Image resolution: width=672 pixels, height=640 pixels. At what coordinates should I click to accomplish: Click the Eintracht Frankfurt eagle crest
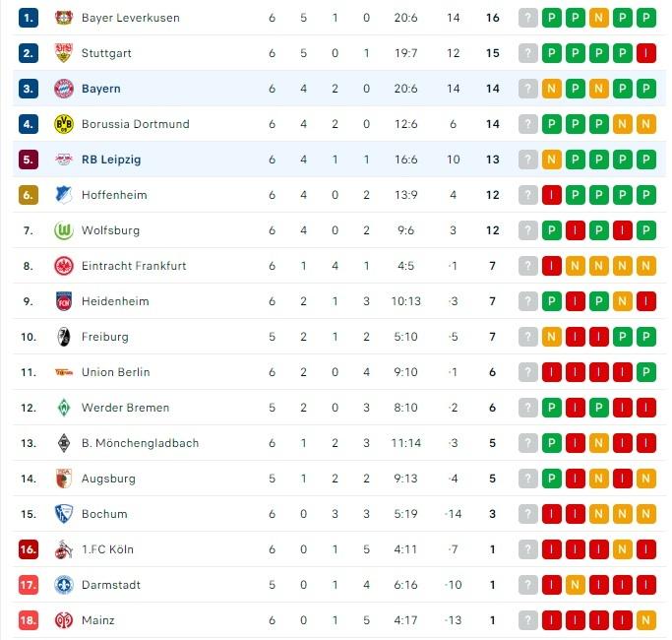click(64, 266)
